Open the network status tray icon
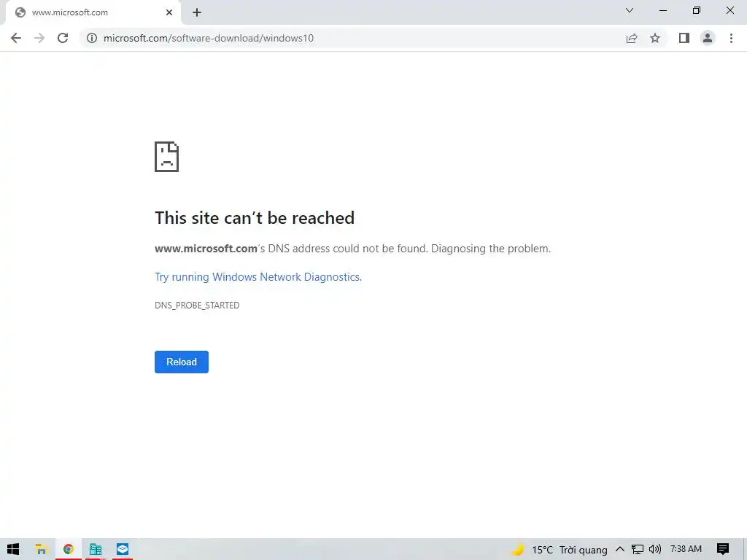This screenshot has height=560, width=747. [x=638, y=550]
